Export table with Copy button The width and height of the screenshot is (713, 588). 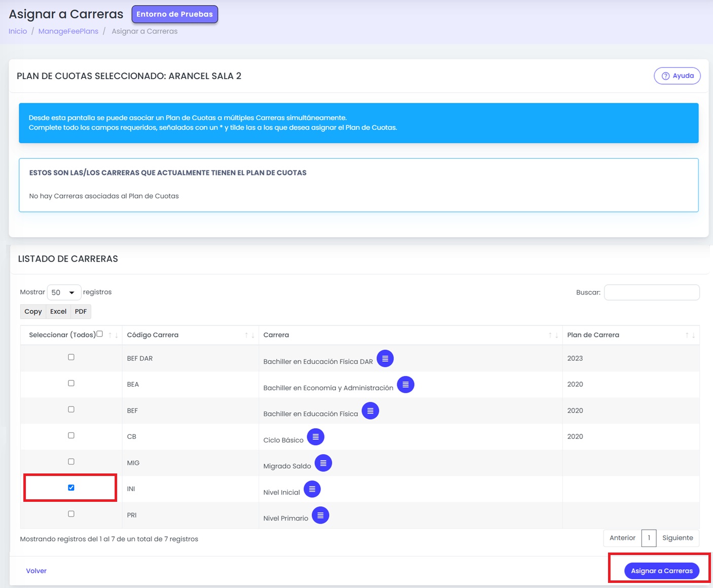(x=33, y=312)
